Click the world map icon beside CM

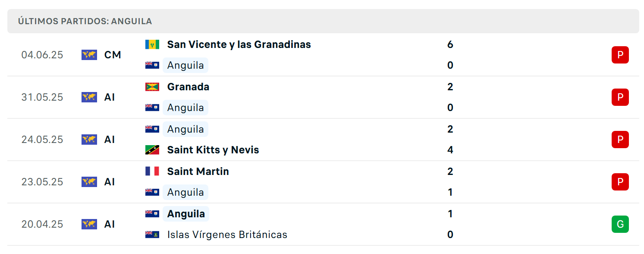point(89,55)
